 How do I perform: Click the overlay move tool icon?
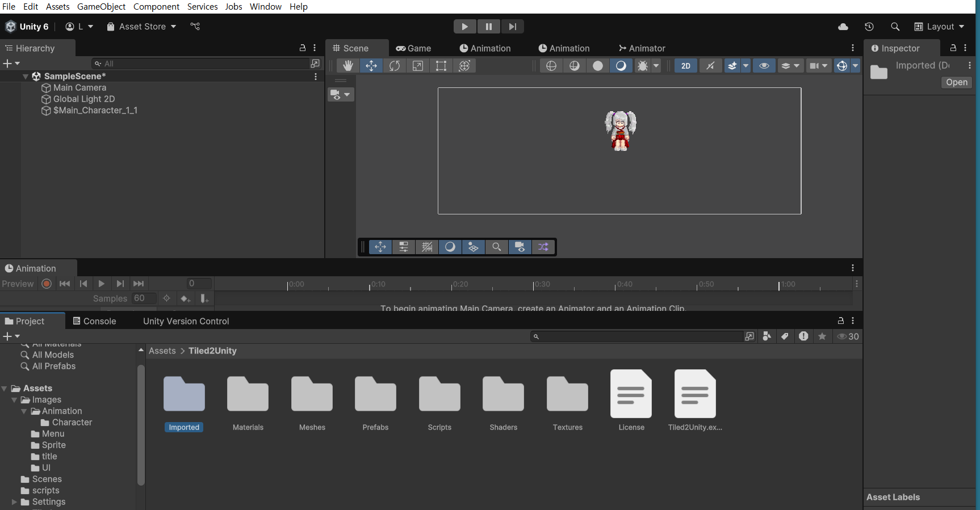(x=380, y=247)
